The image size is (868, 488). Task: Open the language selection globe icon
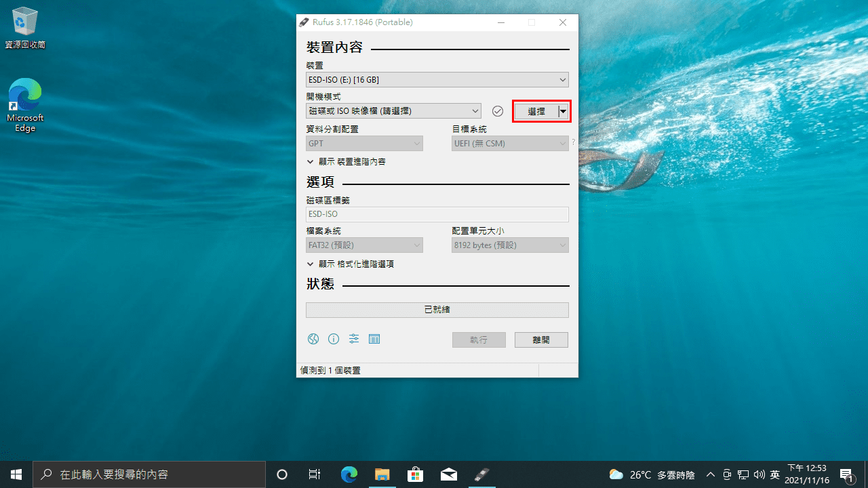[x=313, y=339]
